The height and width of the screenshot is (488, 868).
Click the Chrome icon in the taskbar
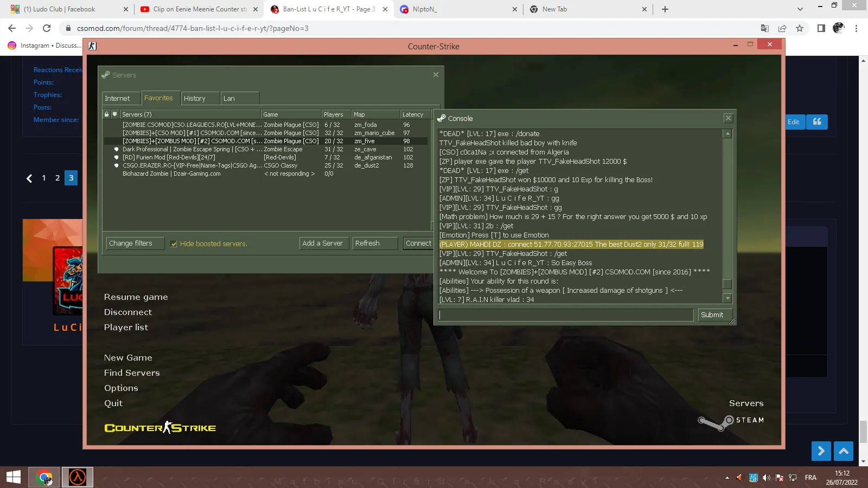point(44,477)
